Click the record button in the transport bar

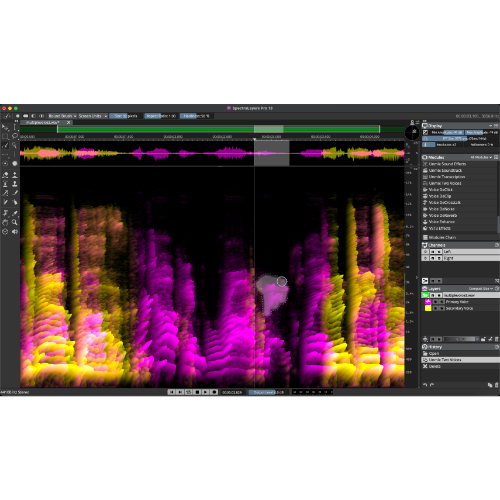coord(214,392)
